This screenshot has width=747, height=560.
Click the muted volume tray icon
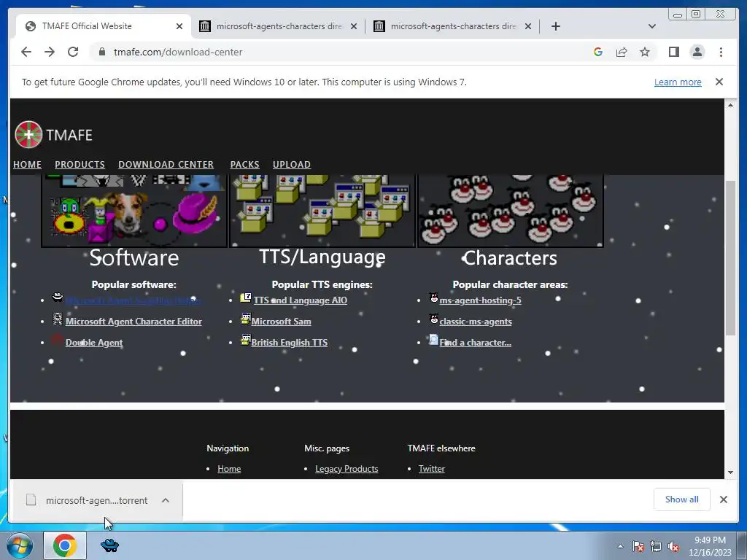coord(673,546)
